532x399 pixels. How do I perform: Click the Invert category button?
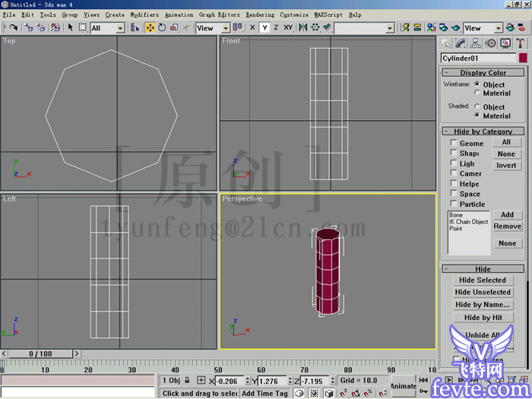point(507,165)
